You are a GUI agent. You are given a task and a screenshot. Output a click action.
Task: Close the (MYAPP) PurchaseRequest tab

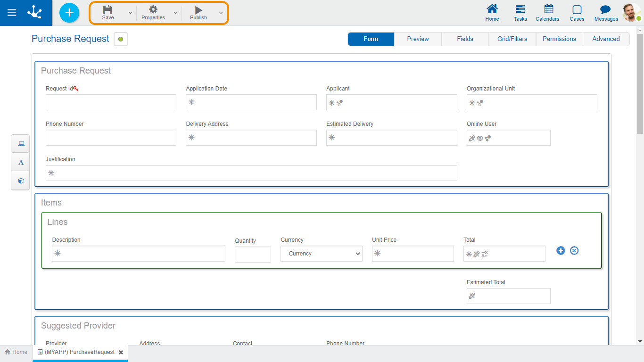click(121, 352)
